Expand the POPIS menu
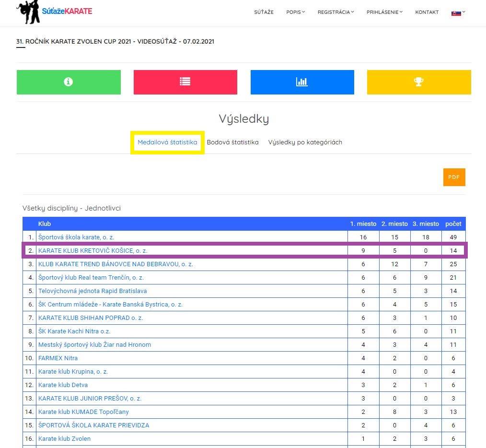Viewport: 486px width, 448px height. click(295, 12)
